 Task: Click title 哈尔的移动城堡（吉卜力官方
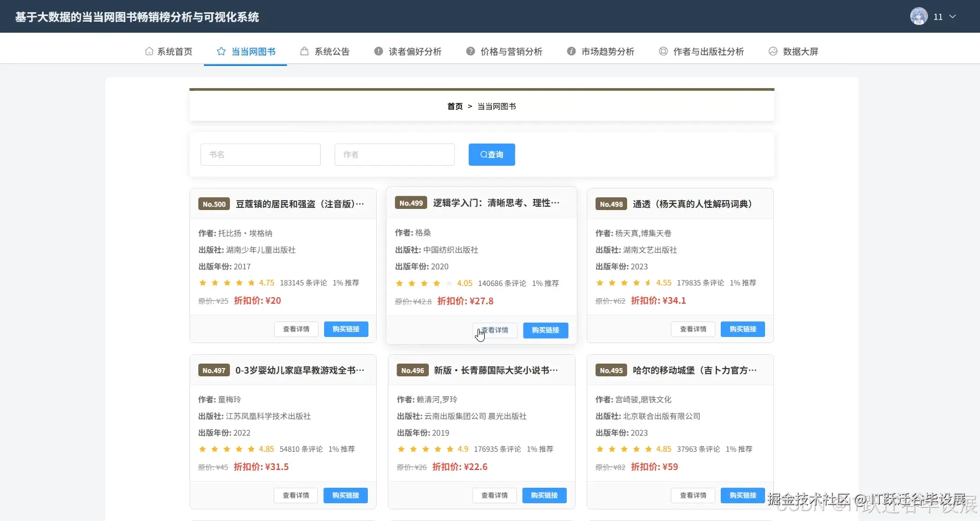point(695,370)
